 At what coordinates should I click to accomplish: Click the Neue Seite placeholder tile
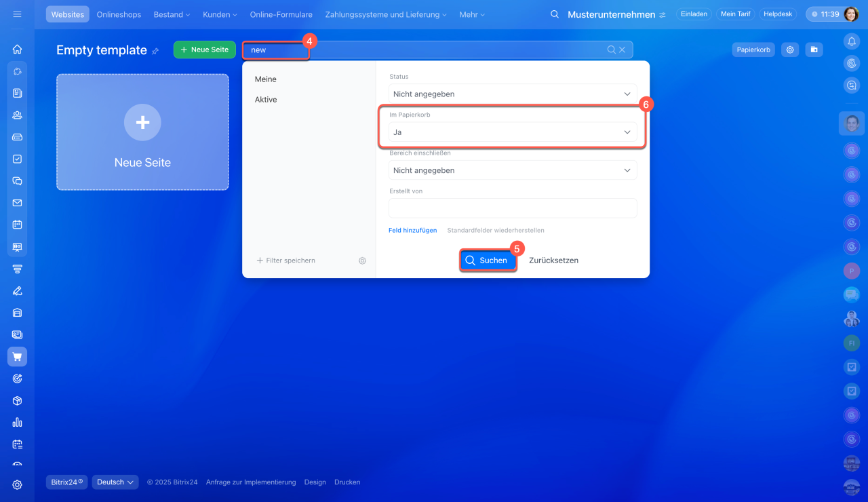[x=142, y=132]
